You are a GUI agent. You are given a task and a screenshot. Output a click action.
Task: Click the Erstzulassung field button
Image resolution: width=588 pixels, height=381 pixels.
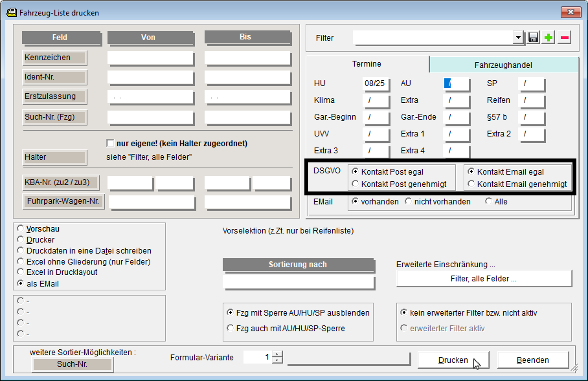[x=54, y=96]
